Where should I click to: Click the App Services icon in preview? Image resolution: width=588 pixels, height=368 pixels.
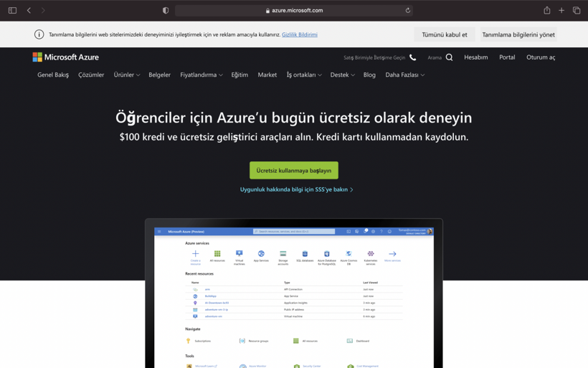pos(261,254)
